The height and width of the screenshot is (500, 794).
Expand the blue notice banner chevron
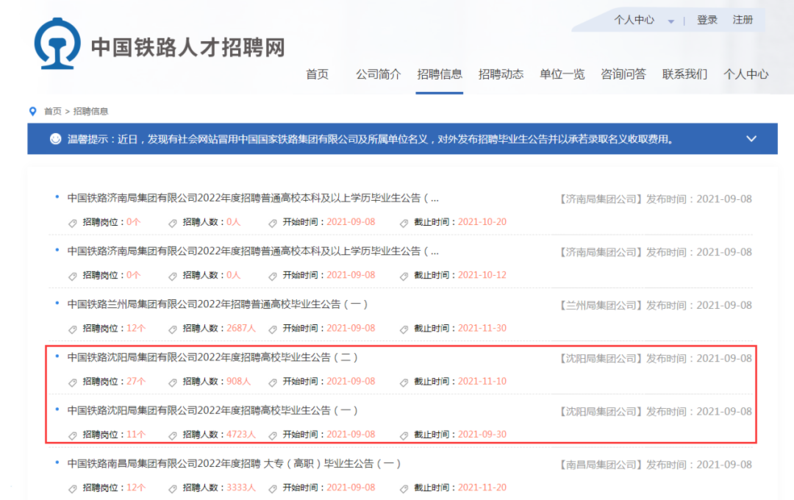(x=751, y=139)
